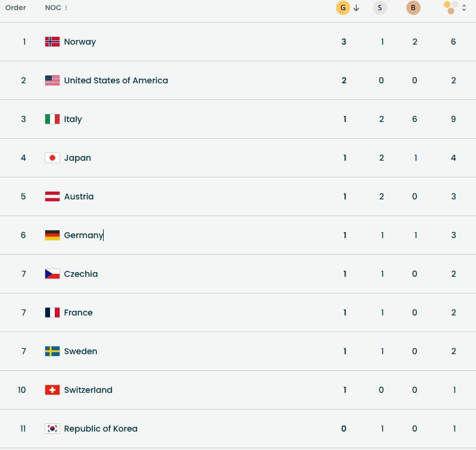Viewport: 476px width, 450px height.
Task: Click the Silver medal column icon
Action: 380,8
